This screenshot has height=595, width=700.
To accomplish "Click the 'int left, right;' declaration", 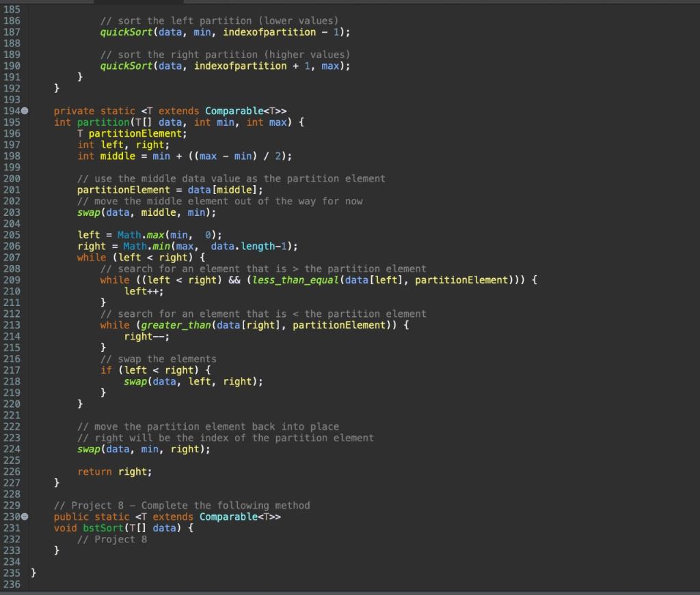I will coord(123,145).
